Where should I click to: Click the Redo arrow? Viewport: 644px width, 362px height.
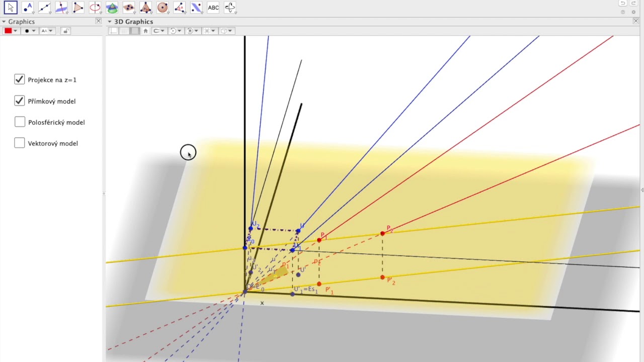(x=633, y=4)
